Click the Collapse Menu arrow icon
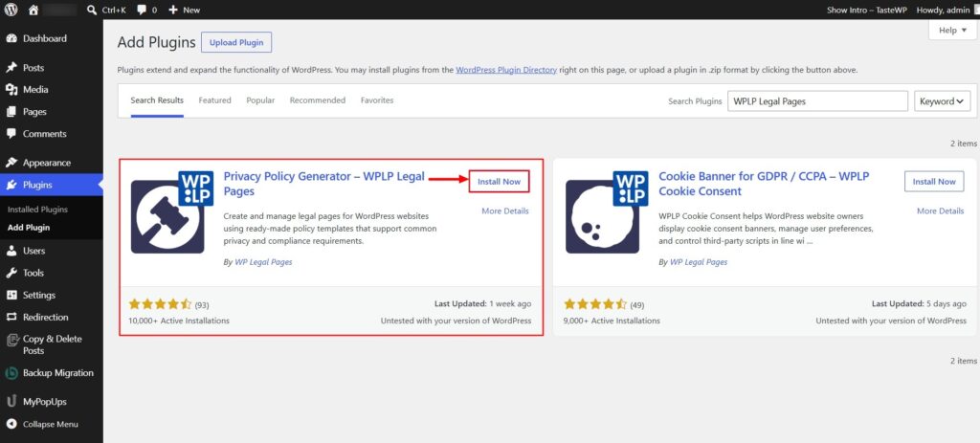Screen dimensions: 980x443 click(x=11, y=424)
